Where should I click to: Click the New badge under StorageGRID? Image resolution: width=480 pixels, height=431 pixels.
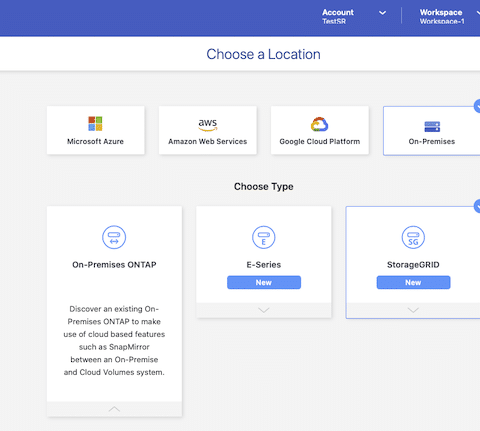click(x=413, y=282)
